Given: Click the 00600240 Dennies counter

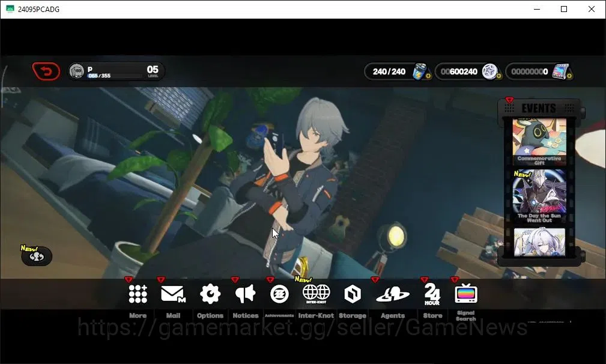Looking at the screenshot, I should (459, 72).
